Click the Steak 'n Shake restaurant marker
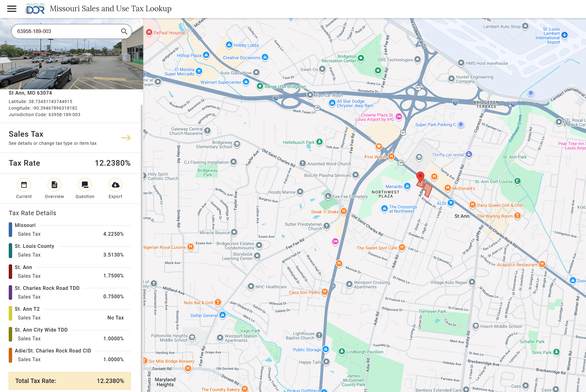This screenshot has height=392, width=586. click(343, 211)
